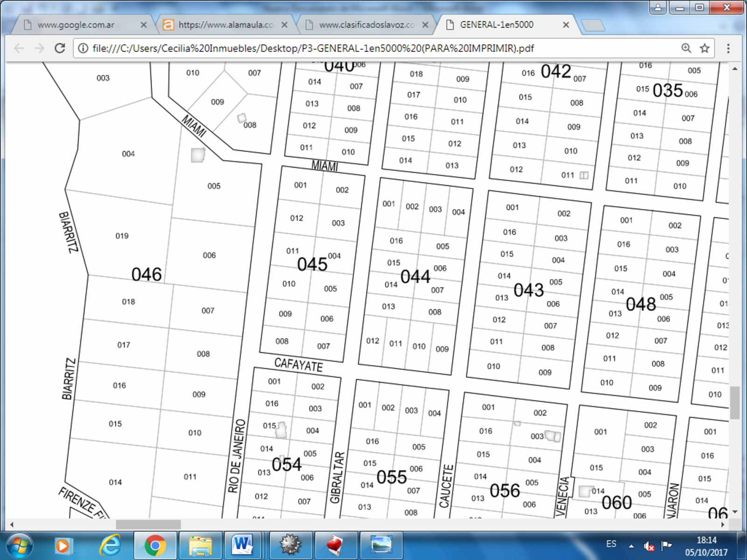This screenshot has width=747, height=560.
Task: Click the browser forward arrow
Action: point(39,48)
